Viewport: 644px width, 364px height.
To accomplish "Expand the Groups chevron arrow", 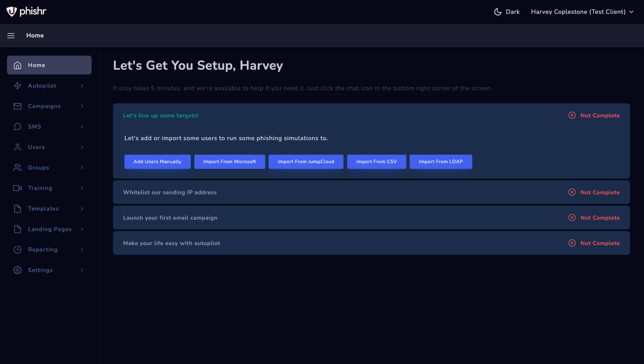I will click(x=82, y=168).
